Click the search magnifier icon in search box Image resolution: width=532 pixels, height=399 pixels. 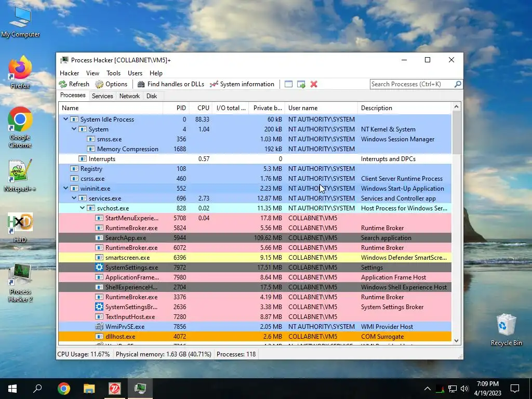[x=458, y=84]
